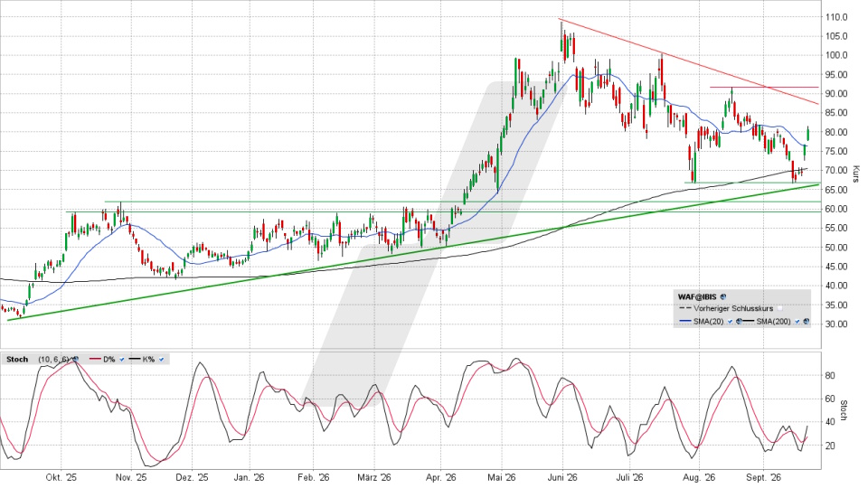Click the Dez. '25 date axis label
Viewport: 868px width, 488px height.
click(x=193, y=477)
